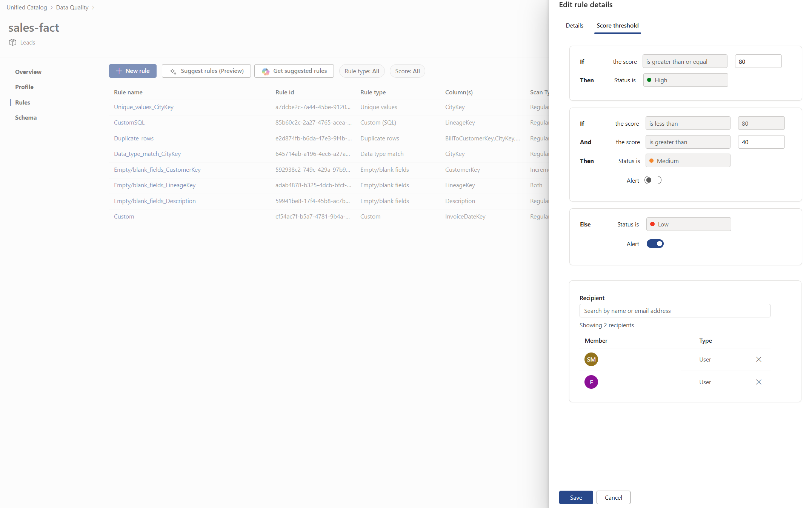Click the Leads cube icon

[13, 42]
